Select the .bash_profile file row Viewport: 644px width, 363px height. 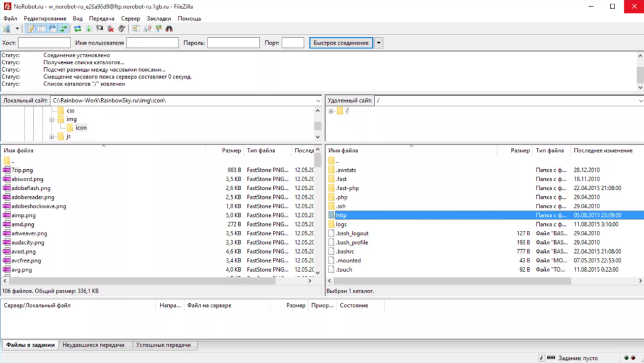pyautogui.click(x=485, y=242)
